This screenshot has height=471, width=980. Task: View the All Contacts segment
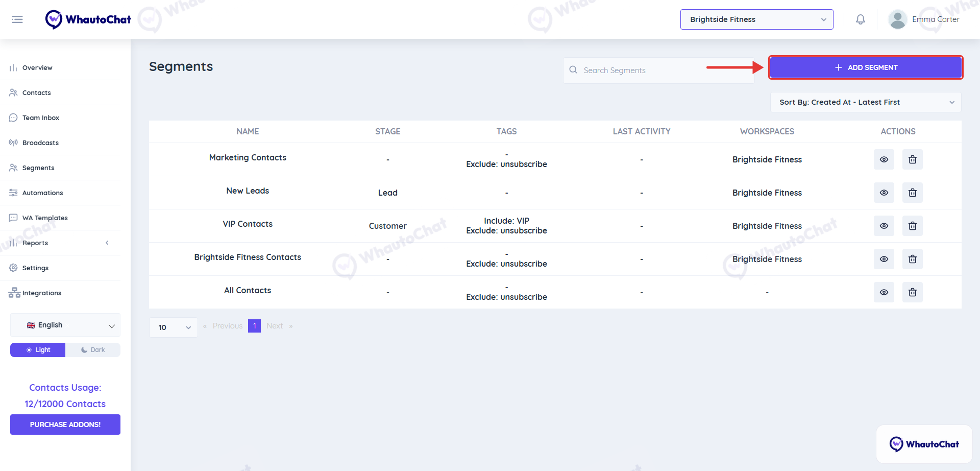pyautogui.click(x=884, y=292)
